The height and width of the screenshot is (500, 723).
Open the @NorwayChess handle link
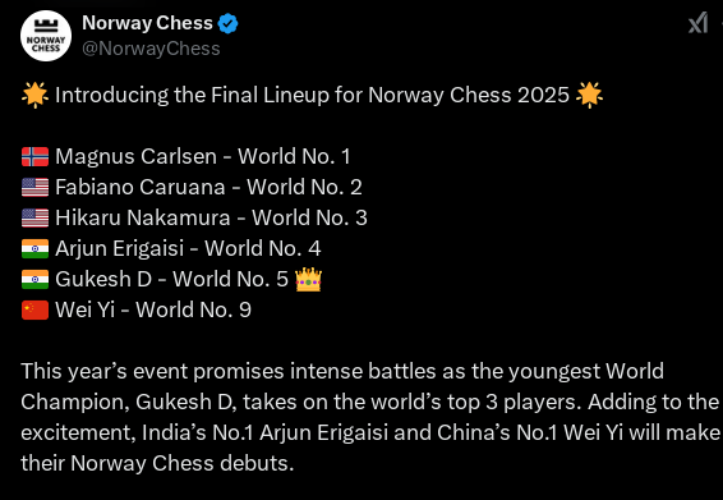point(151,48)
